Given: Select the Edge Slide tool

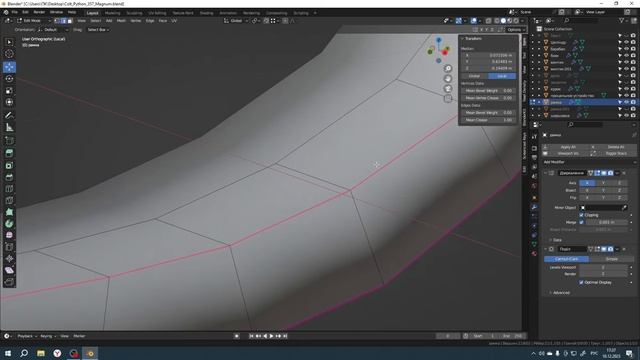Looking at the screenshot, I should click(9, 247).
